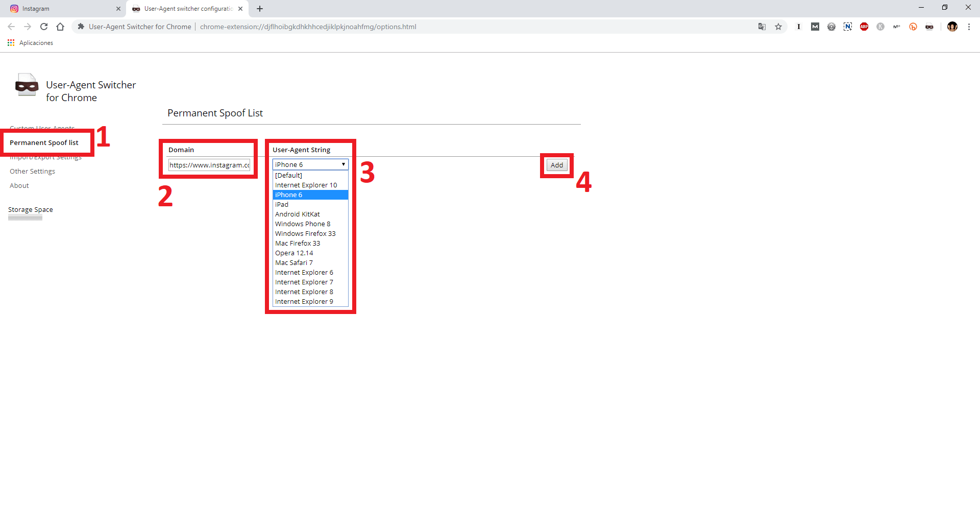980x531 pixels.
Task: Click the Domain column header
Action: tap(181, 150)
